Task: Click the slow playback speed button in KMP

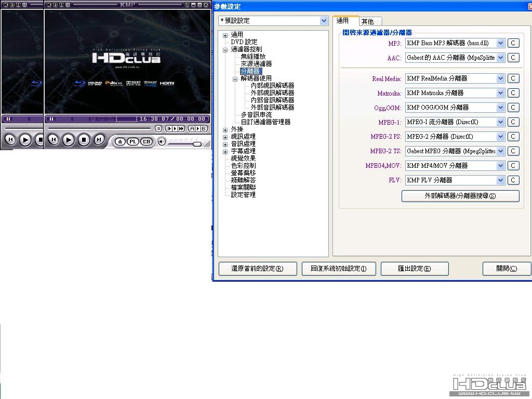Action: pyautogui.click(x=169, y=129)
